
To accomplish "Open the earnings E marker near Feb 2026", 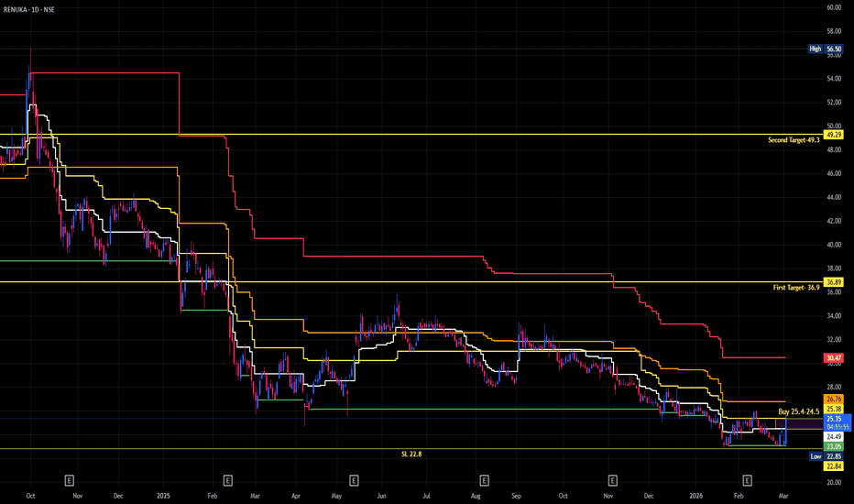I will pos(748,480).
